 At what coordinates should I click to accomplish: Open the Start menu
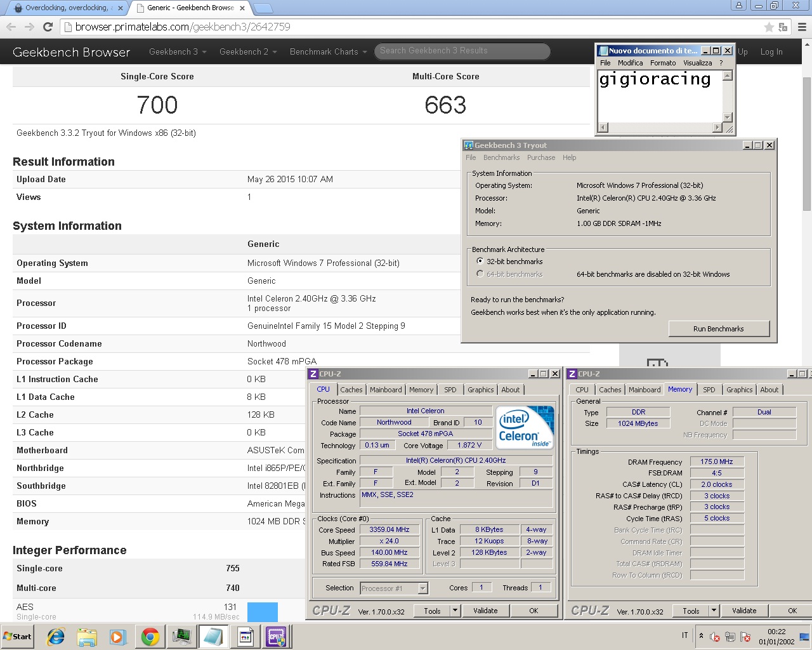click(18, 637)
